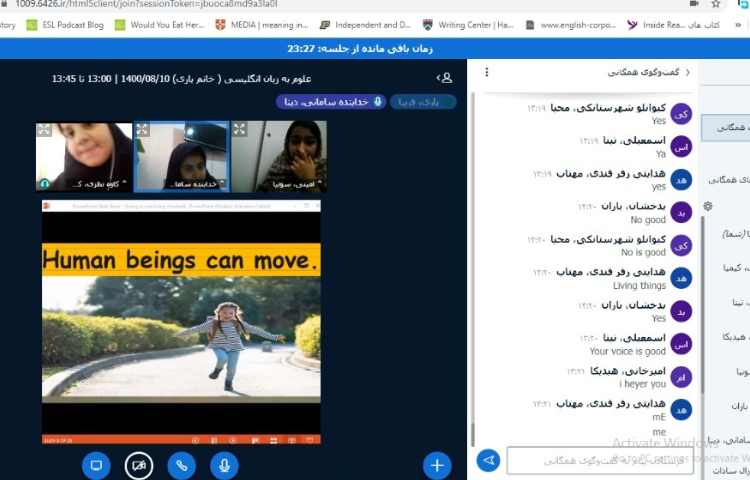The height and width of the screenshot is (480, 750).
Task: Toggle webcam sharing button
Action: (x=139, y=465)
